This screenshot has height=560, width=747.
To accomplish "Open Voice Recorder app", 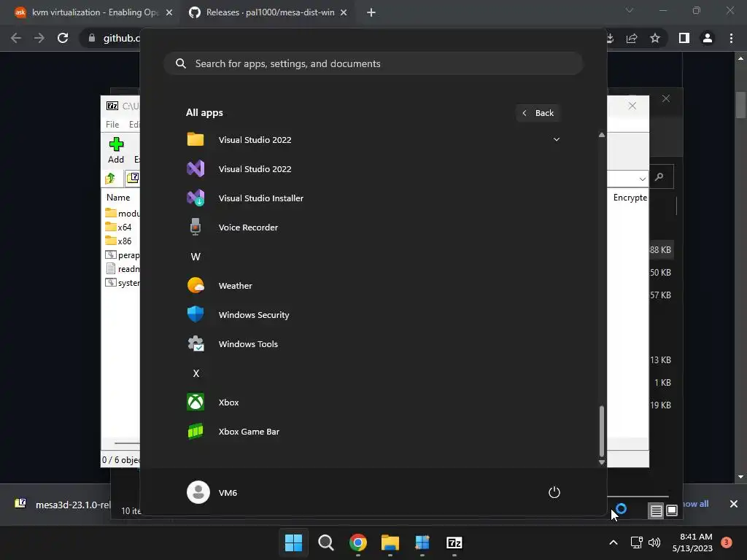I will point(248,227).
